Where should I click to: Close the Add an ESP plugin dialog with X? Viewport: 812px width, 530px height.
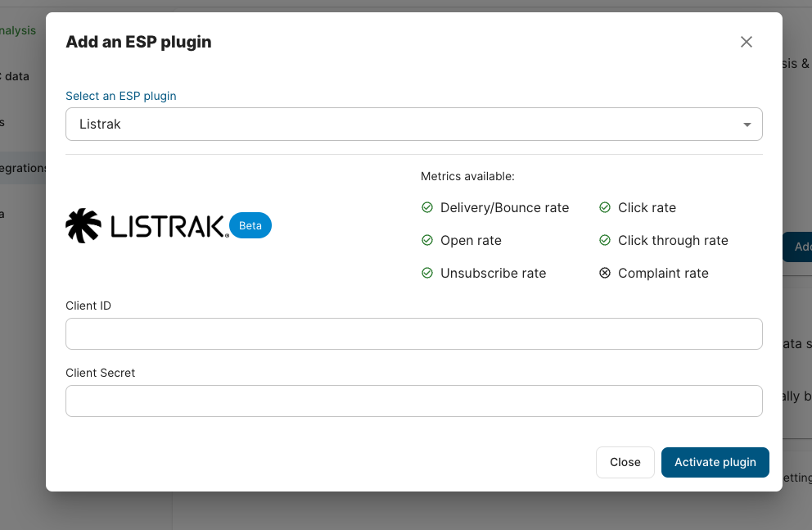(746, 42)
